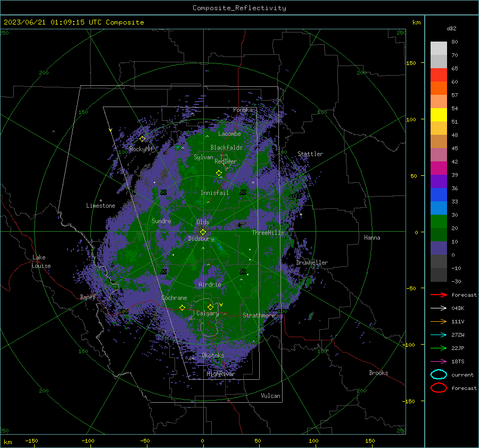Select the red 60-65 dBZ swatch

click(x=439, y=75)
